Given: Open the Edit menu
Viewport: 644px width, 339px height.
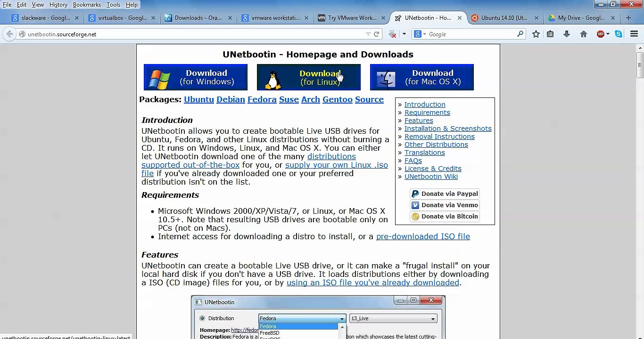Looking at the screenshot, I should 22,5.
